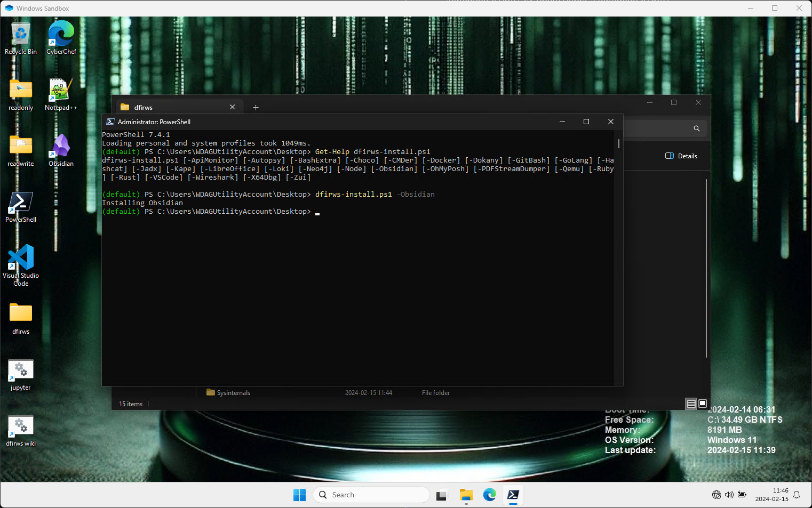The width and height of the screenshot is (812, 508).
Task: Switch to large thumbnails view layout
Action: click(x=703, y=404)
